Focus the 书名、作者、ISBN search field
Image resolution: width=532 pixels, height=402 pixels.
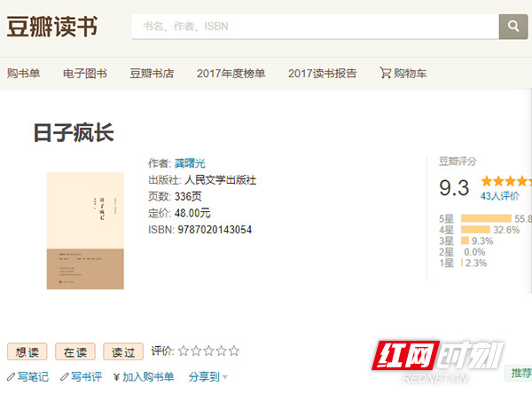pos(315,27)
